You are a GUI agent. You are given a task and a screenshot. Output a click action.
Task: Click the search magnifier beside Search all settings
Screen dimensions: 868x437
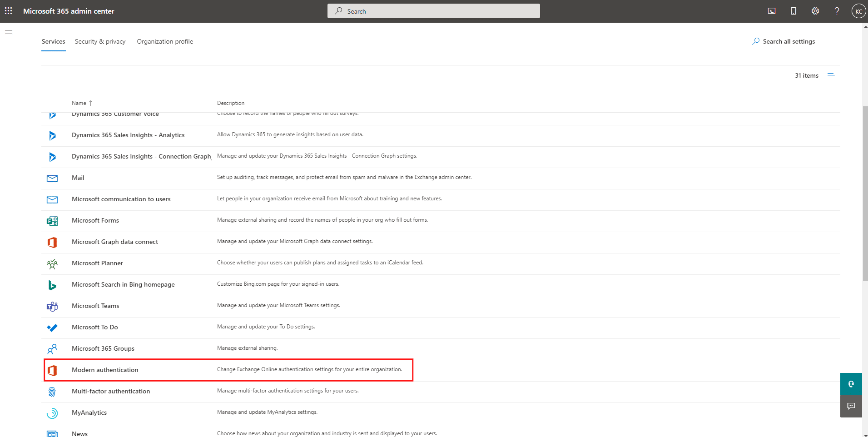756,41
